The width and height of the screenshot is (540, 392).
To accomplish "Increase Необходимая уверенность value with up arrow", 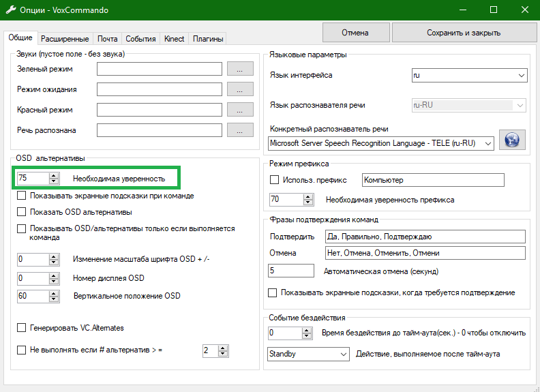I will point(54,175).
